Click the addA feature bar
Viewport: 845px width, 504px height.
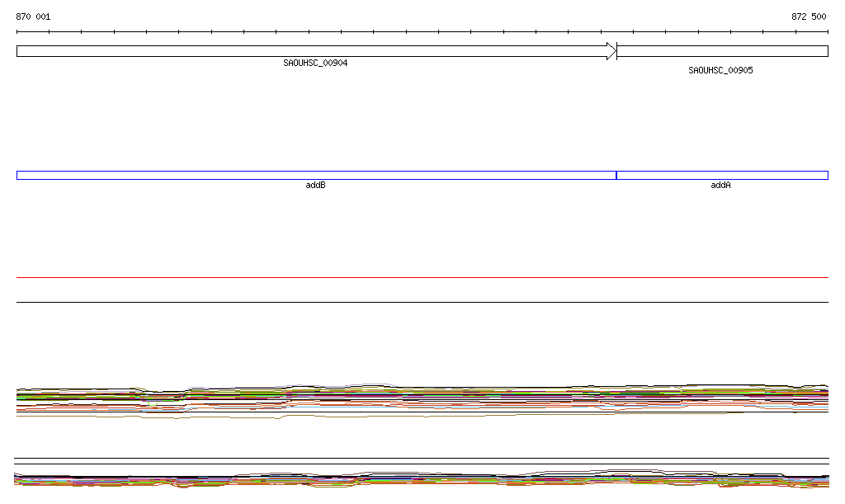pos(722,175)
